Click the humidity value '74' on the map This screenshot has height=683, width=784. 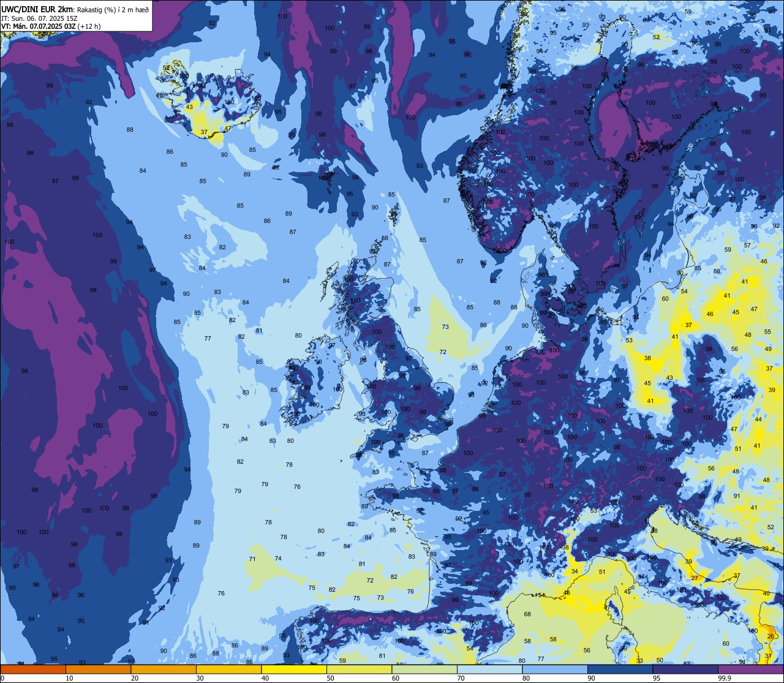coord(278,559)
